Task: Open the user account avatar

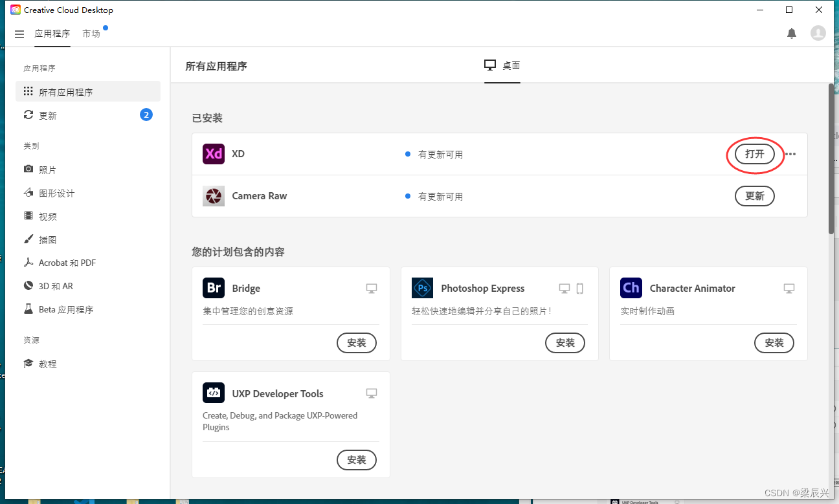Action: (x=818, y=33)
